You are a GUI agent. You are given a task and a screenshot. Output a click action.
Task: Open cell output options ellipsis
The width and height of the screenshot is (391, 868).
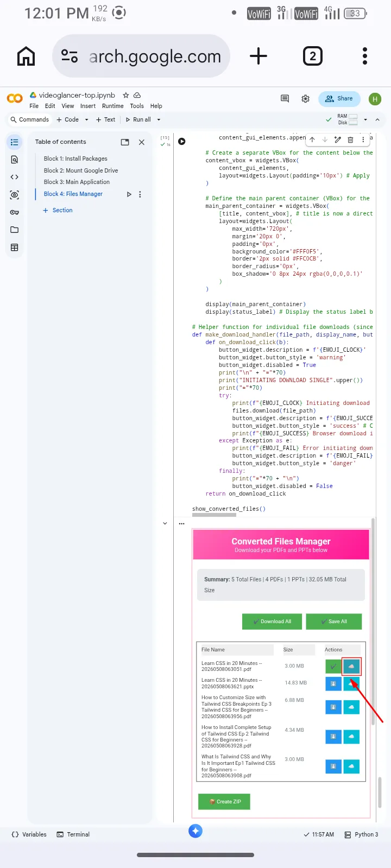(181, 524)
